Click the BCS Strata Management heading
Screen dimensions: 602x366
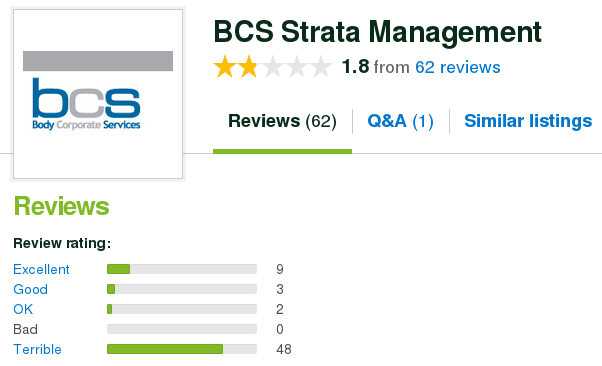(377, 32)
